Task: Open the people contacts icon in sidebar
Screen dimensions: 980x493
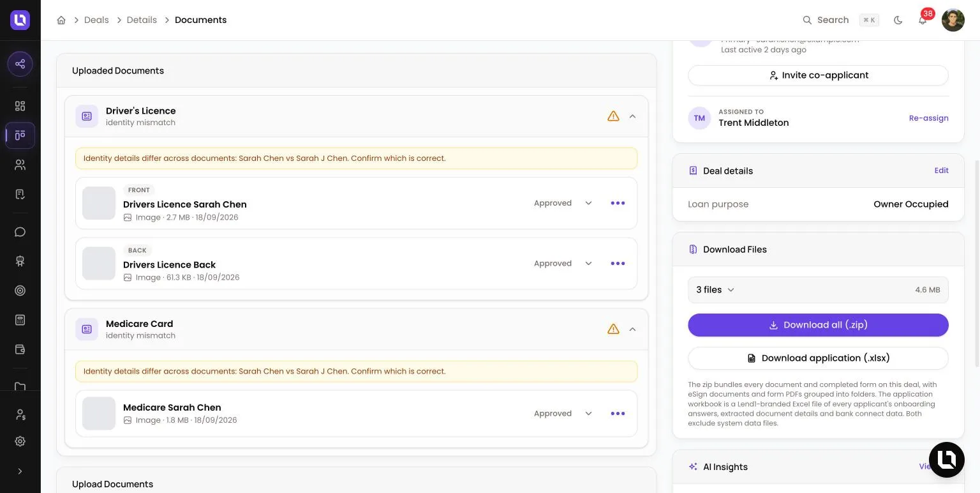Action: pyautogui.click(x=20, y=165)
